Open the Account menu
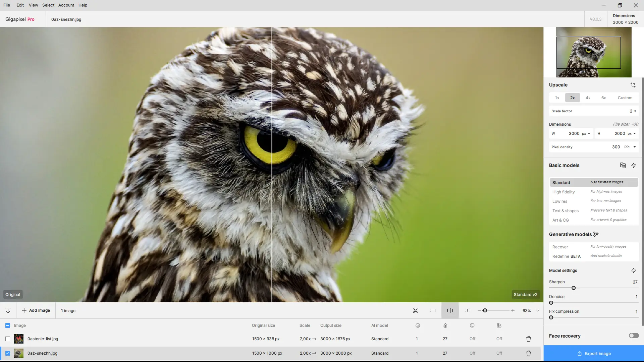644x362 pixels. pyautogui.click(x=66, y=5)
